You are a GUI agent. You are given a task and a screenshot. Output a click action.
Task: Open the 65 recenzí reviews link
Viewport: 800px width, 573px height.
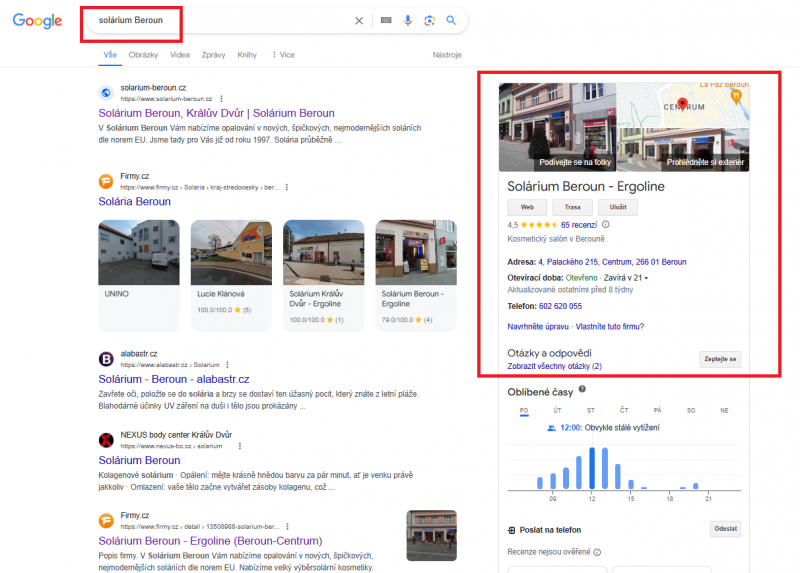pyautogui.click(x=579, y=225)
